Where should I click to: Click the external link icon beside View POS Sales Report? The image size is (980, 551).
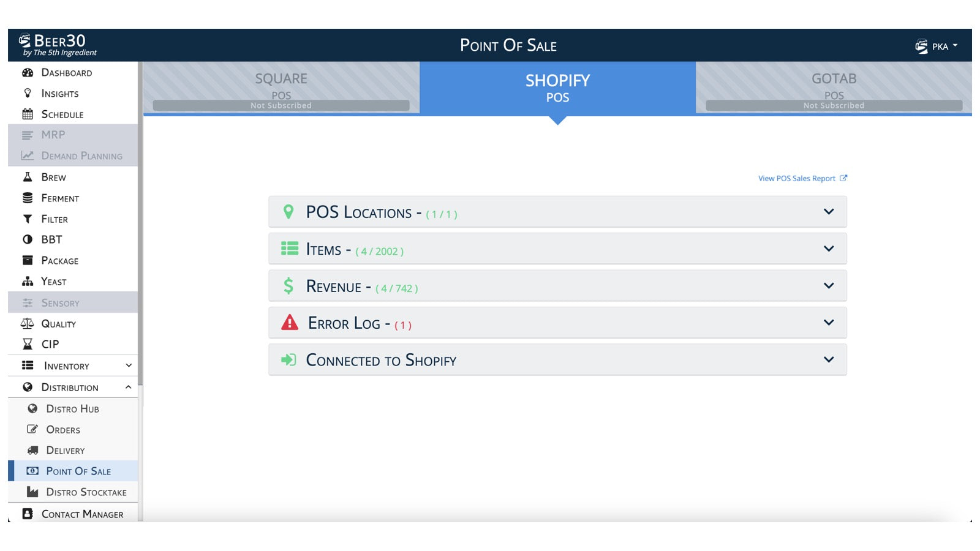click(x=843, y=178)
